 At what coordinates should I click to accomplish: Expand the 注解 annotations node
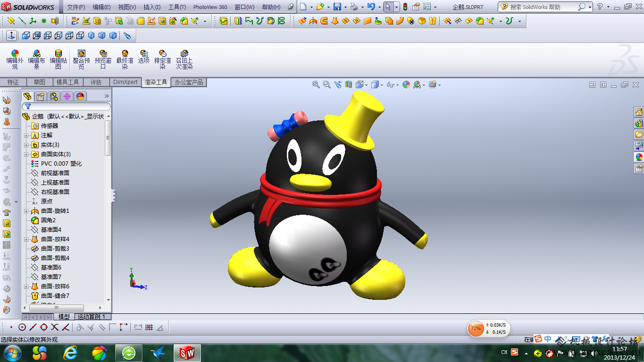26,135
